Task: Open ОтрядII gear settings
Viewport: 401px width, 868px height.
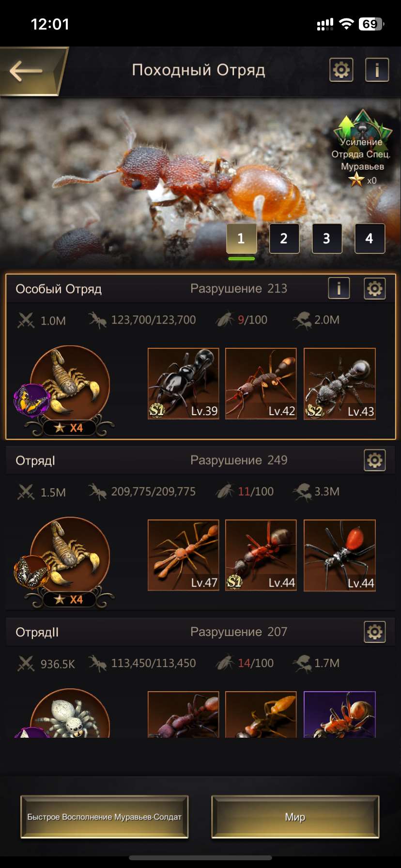Action: point(375,632)
